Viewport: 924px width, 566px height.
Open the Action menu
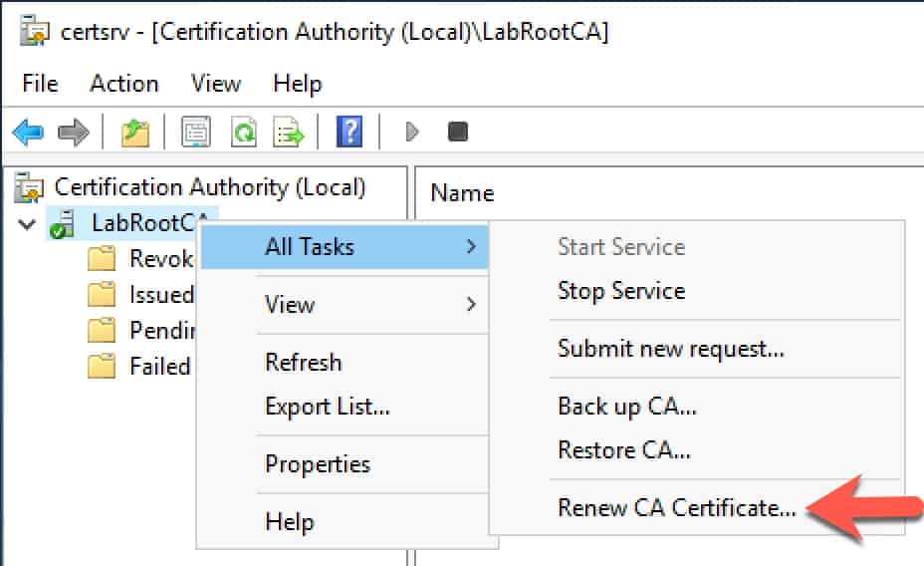point(124,83)
